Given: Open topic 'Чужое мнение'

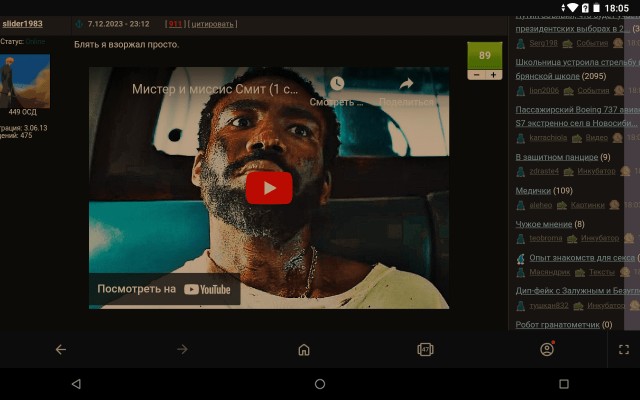Looking at the screenshot, I should coord(544,224).
